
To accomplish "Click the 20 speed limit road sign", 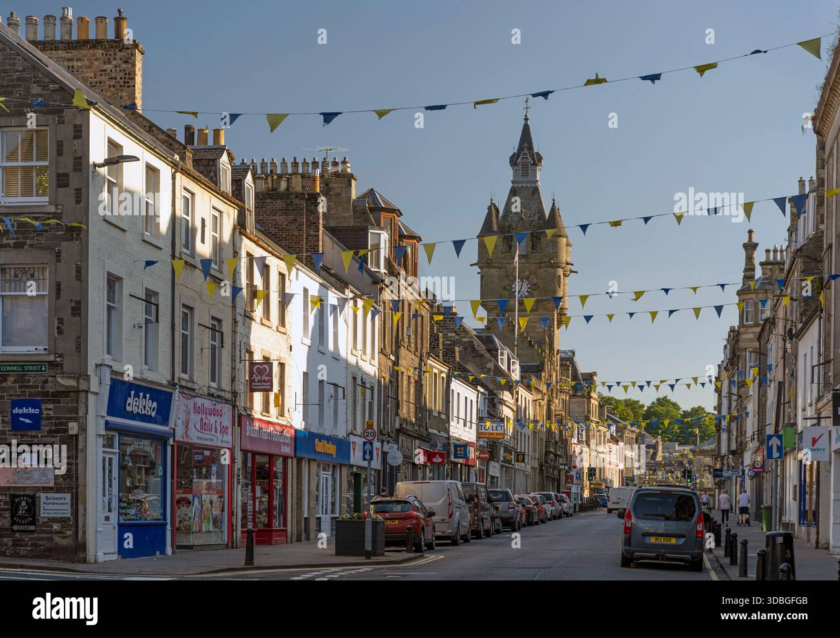I will [x=370, y=434].
